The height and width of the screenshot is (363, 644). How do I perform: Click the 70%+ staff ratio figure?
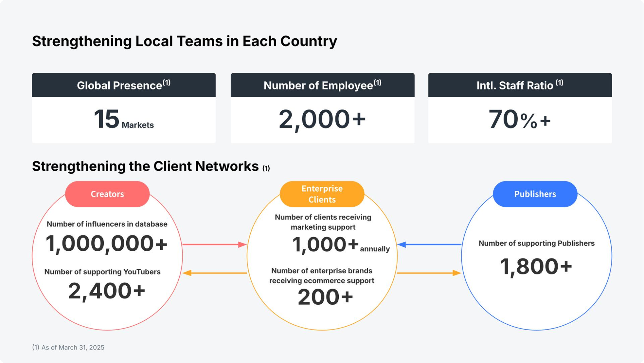[x=519, y=120]
